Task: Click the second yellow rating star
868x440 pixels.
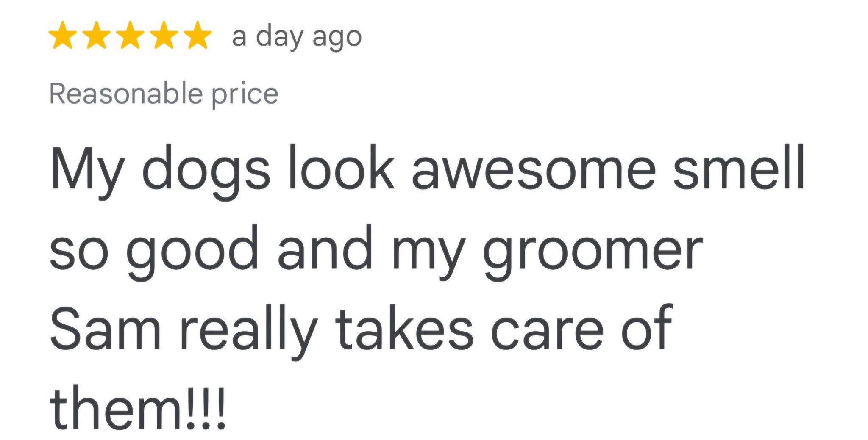Action: [97, 36]
